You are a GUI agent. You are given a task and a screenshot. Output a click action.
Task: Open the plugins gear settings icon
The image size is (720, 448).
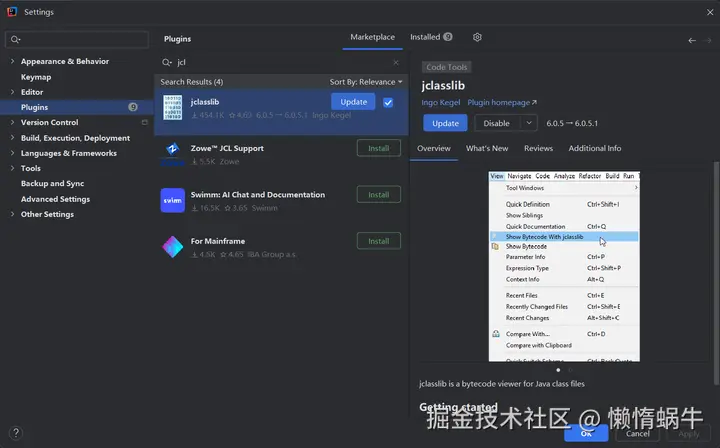pos(477,37)
